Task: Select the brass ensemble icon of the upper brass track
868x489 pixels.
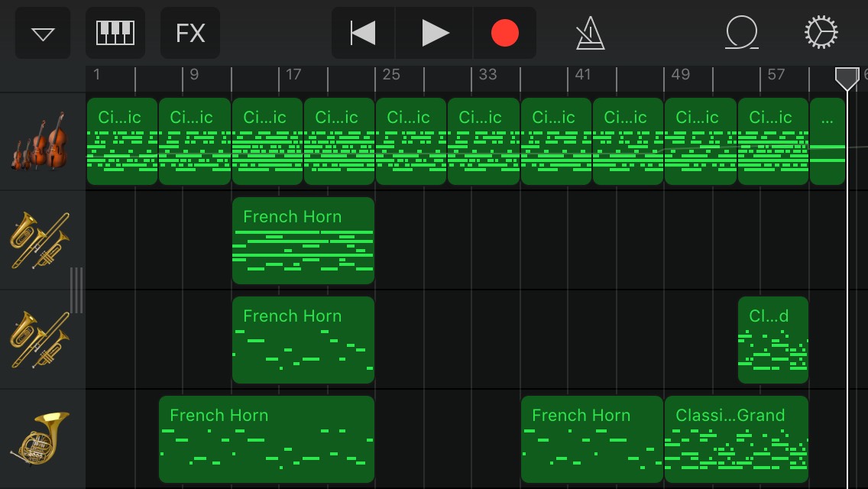Action: coord(40,241)
